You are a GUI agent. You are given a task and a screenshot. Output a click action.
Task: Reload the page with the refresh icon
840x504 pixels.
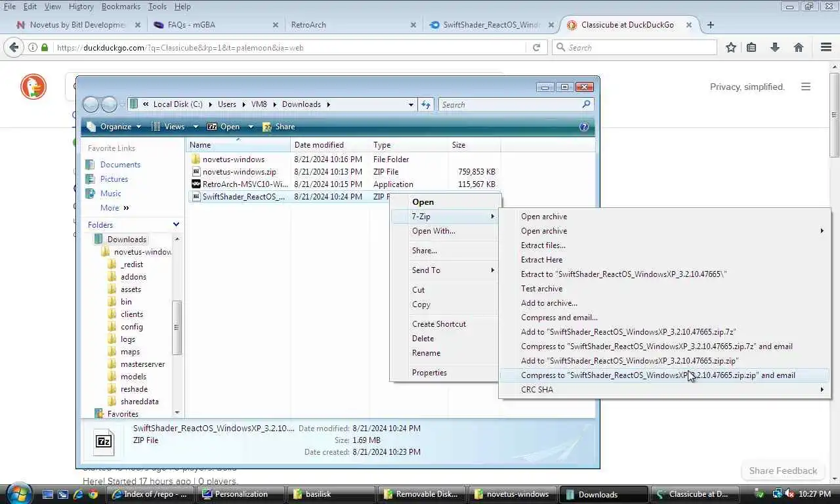[536, 47]
